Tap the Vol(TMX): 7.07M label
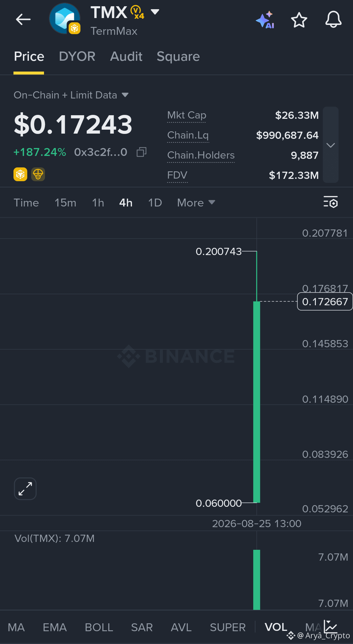Screen dimensions: 353x644 pos(55,538)
